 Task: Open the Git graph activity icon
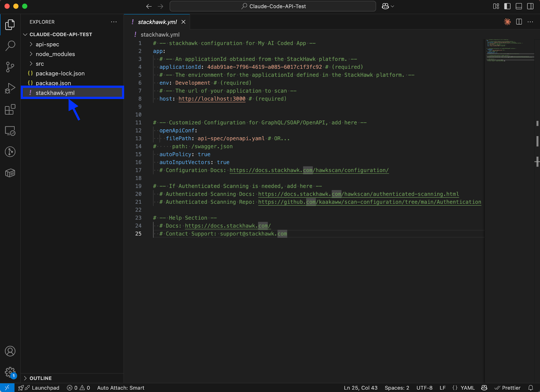(10, 152)
